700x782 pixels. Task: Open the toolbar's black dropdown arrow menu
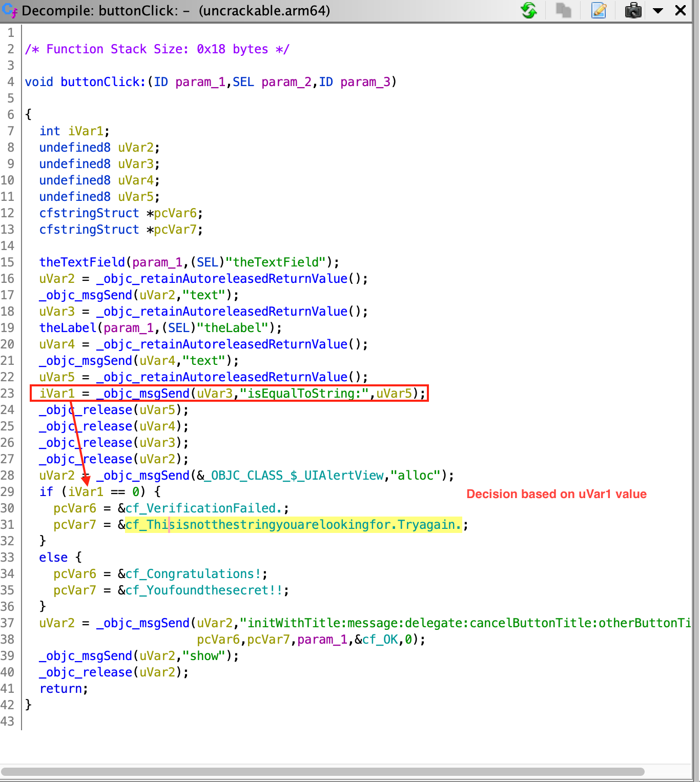658,10
